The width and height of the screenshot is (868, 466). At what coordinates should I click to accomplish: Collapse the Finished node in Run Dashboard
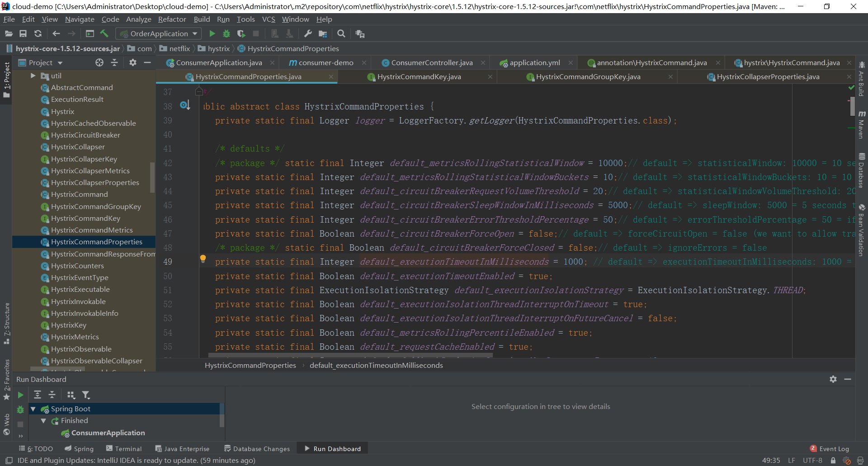tap(43, 421)
